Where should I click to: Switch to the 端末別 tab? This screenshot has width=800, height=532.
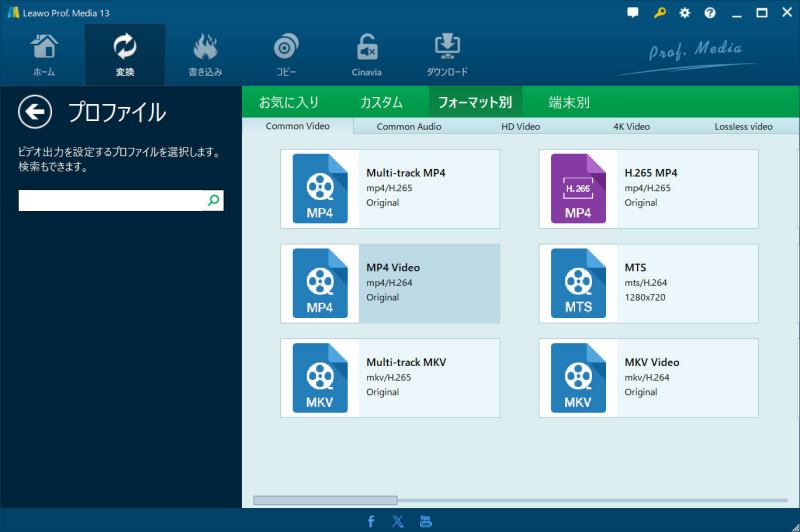click(569, 102)
